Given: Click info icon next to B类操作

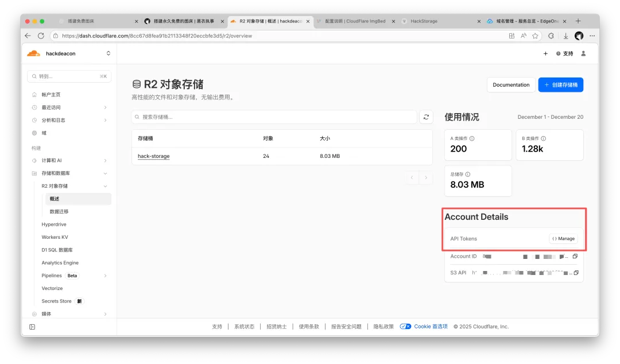Looking at the screenshot, I should (x=543, y=138).
